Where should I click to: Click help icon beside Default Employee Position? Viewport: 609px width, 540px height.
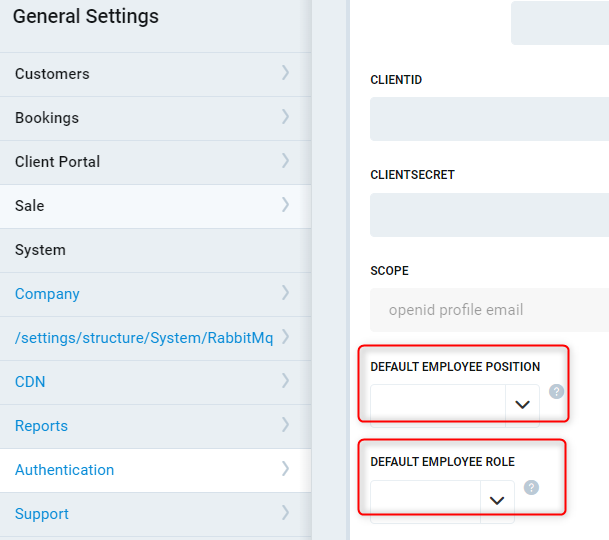(556, 391)
